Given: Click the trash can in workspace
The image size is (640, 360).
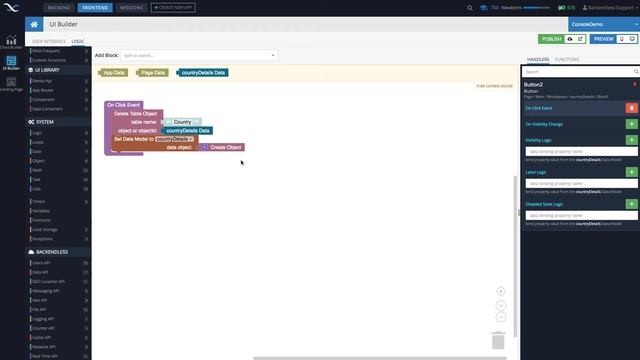Looking at the screenshot, I should point(498,340).
